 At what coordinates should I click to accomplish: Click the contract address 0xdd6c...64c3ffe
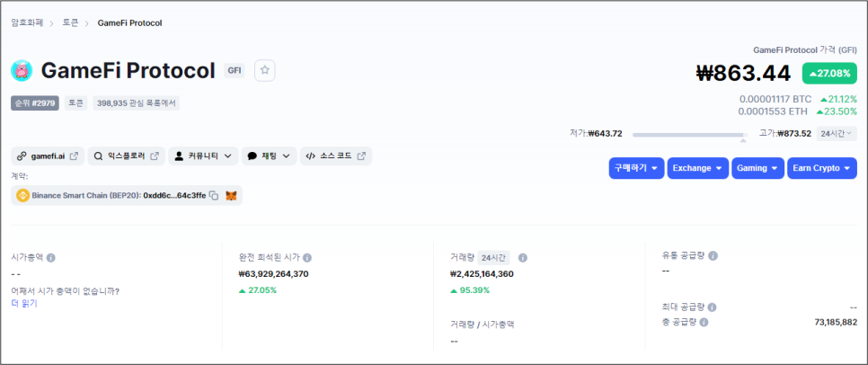click(174, 195)
